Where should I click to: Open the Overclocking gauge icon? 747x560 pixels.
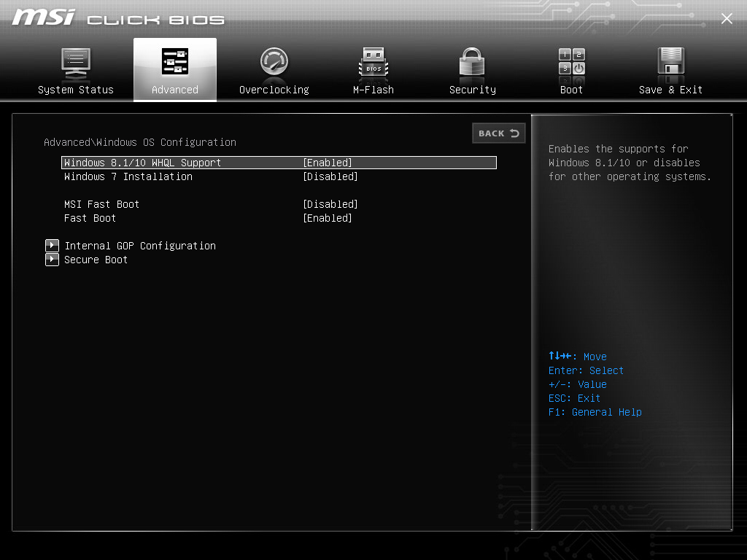point(274,62)
